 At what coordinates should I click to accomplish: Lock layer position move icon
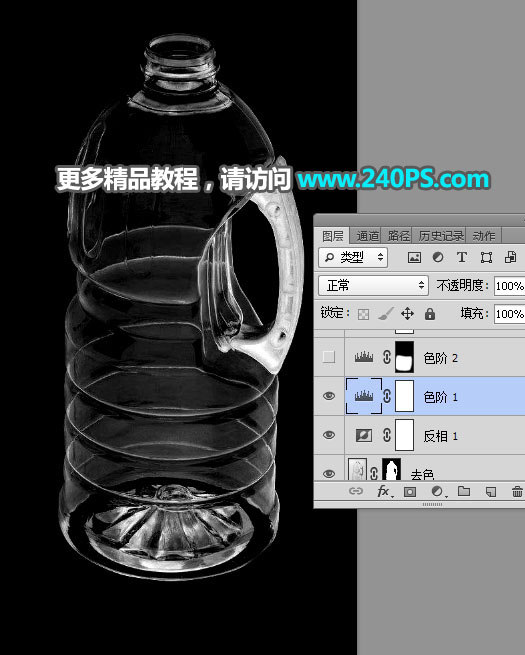(407, 313)
